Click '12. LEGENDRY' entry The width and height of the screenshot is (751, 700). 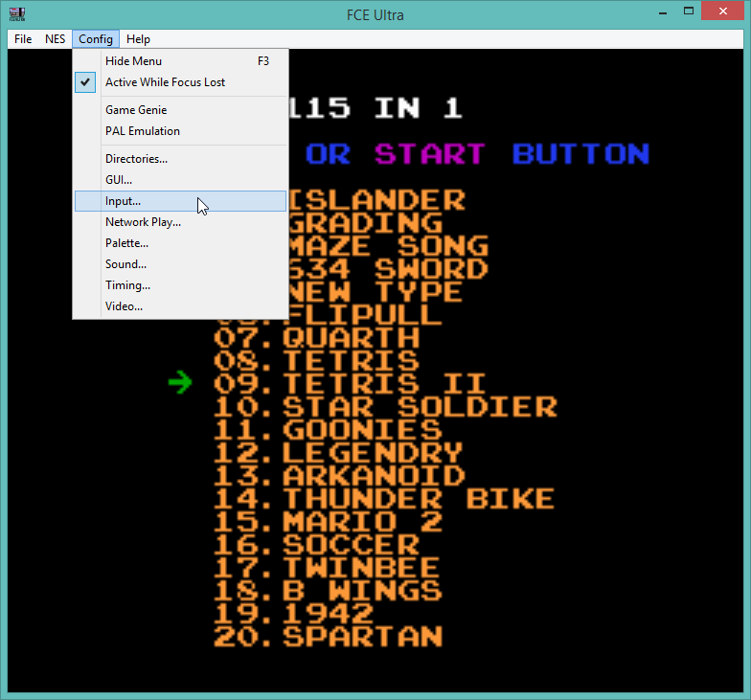point(339,452)
